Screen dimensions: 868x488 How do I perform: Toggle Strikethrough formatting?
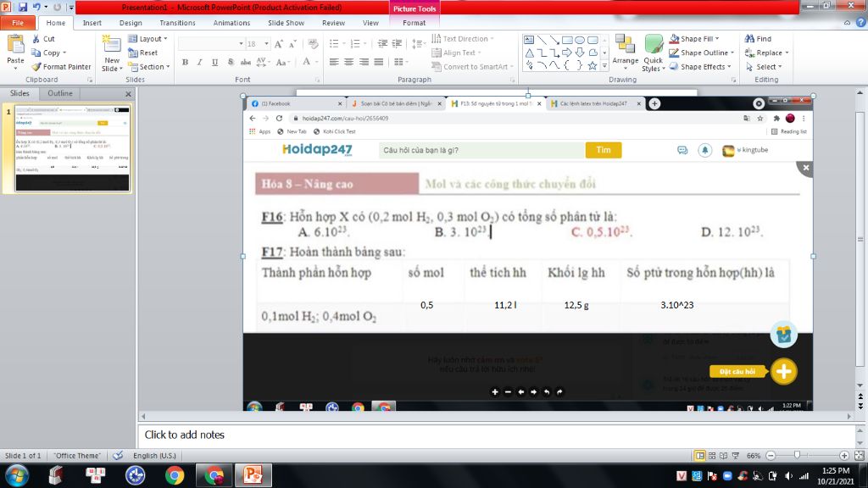[246, 62]
